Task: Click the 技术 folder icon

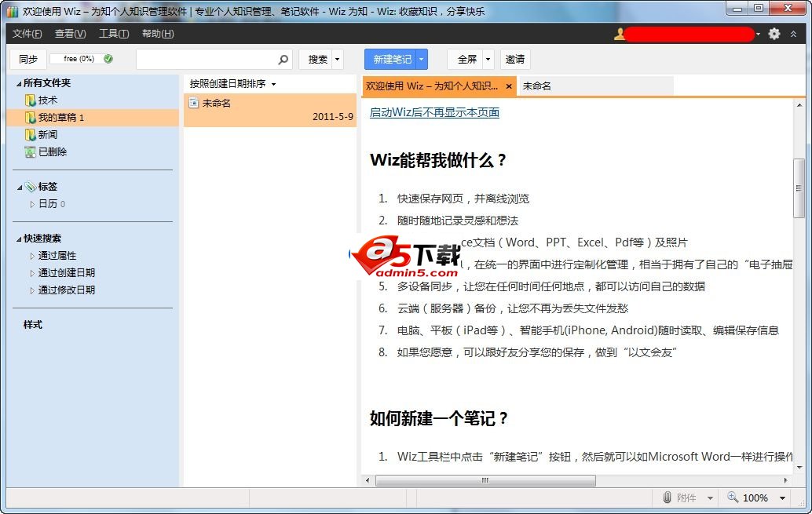Action: pyautogui.click(x=31, y=100)
